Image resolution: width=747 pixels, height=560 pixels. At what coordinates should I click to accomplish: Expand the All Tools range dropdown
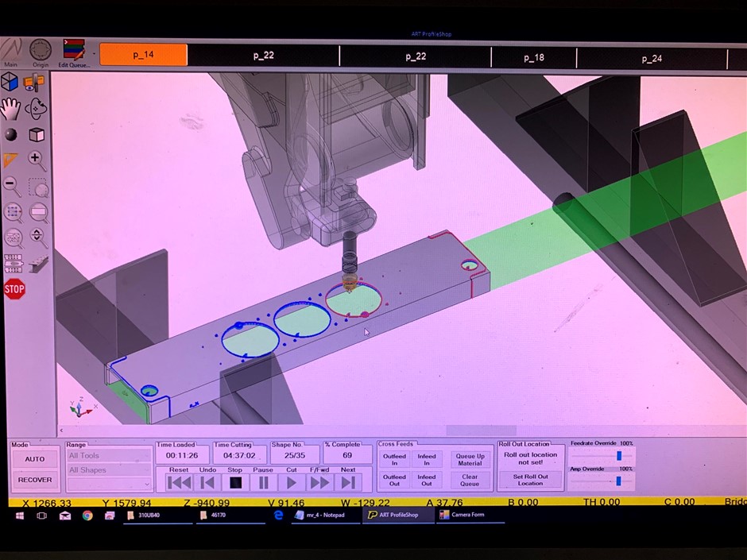pyautogui.click(x=109, y=456)
